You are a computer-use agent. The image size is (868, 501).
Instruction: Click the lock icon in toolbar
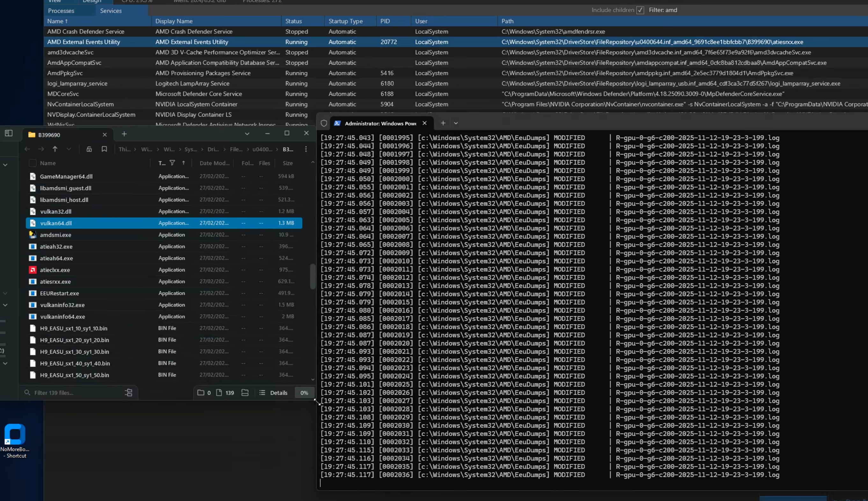(x=89, y=149)
